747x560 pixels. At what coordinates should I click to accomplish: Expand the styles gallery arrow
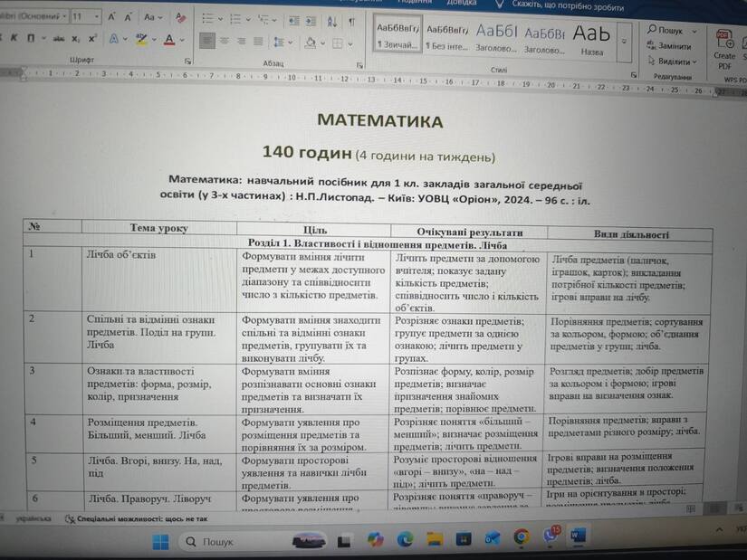pos(624,42)
